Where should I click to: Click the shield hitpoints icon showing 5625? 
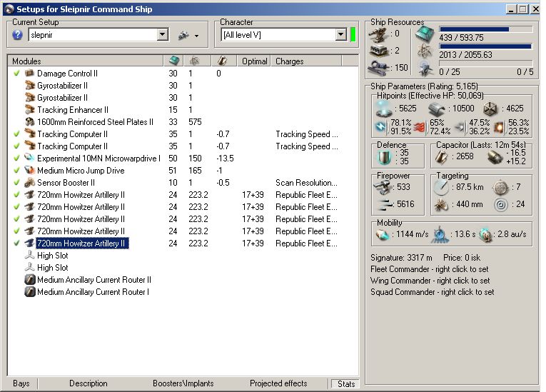(x=384, y=109)
